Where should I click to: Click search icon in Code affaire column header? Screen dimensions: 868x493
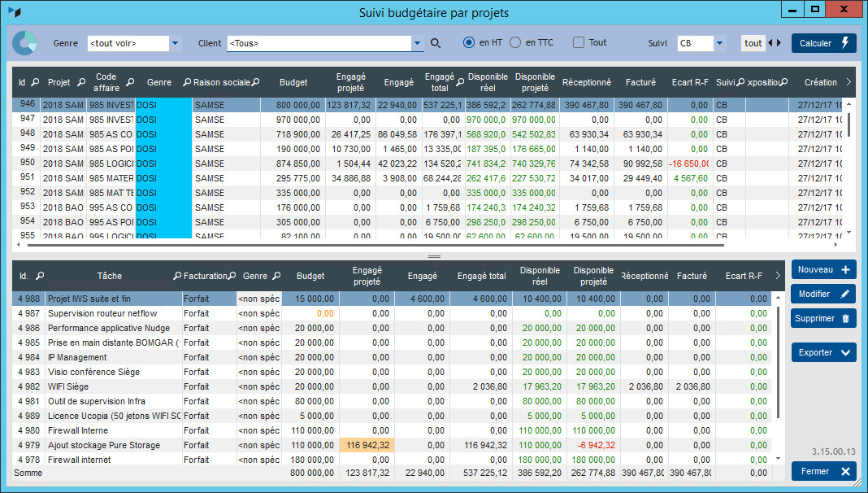[x=130, y=82]
